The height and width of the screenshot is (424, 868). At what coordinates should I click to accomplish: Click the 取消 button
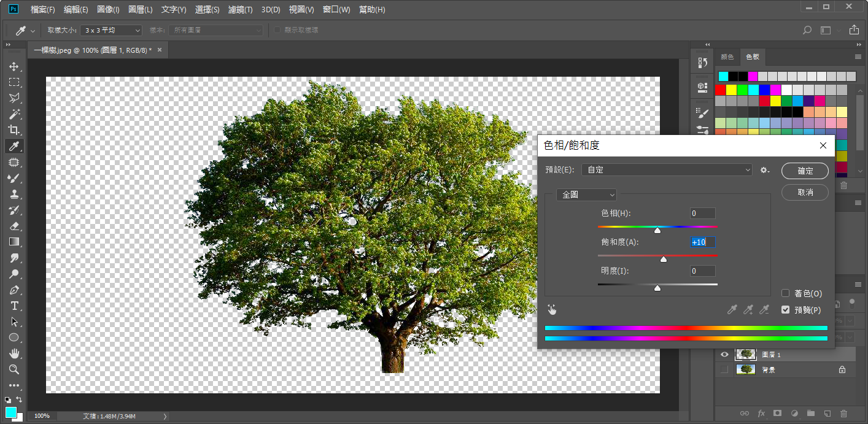805,192
